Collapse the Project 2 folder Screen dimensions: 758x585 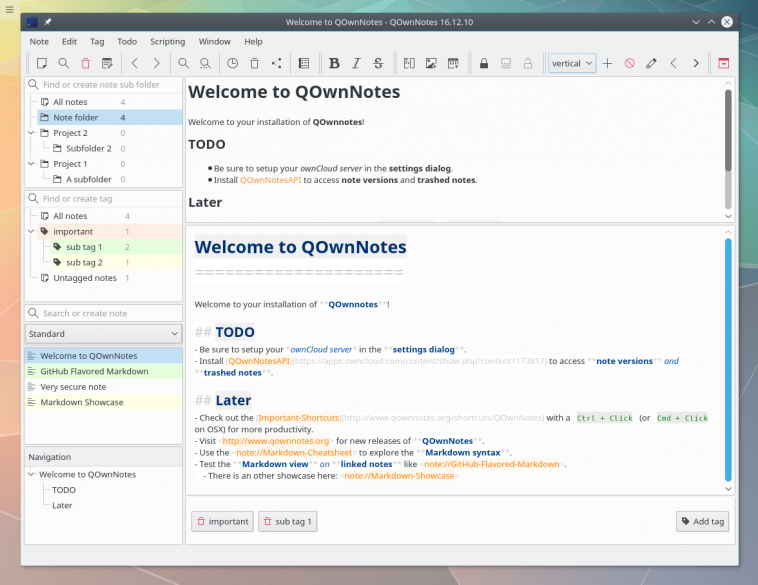click(32, 133)
